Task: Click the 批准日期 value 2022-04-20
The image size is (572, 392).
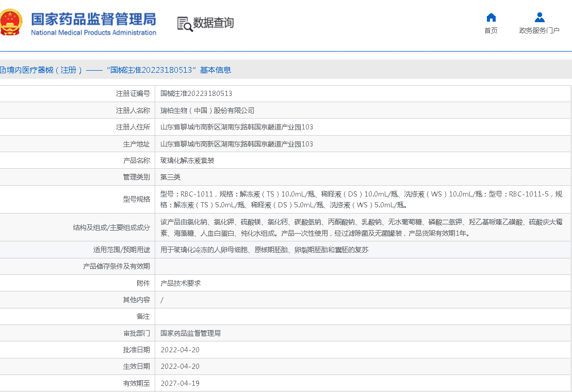Action: tap(180, 350)
